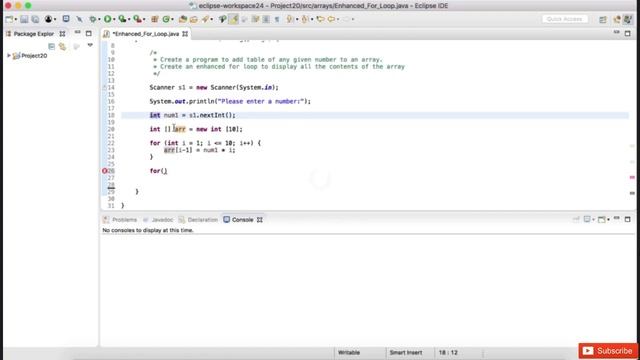Toggle Word Wrap icon in toolbar
Screen dimensions: 640x360
[256, 19]
